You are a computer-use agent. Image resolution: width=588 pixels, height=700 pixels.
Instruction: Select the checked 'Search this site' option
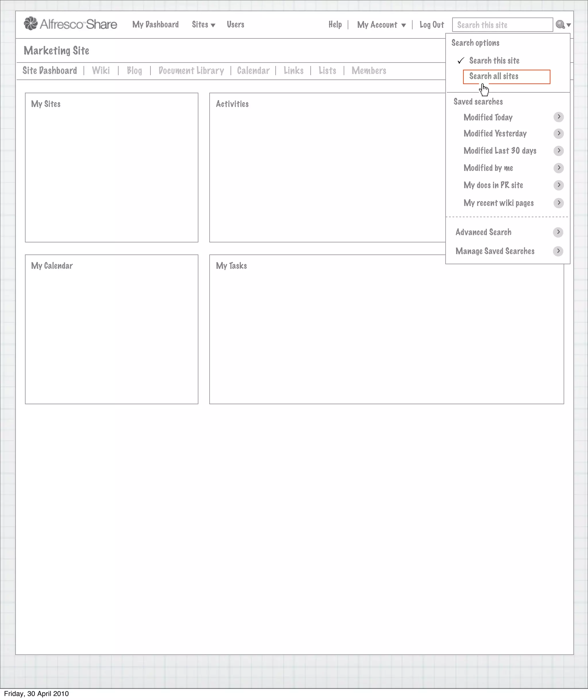tap(494, 61)
